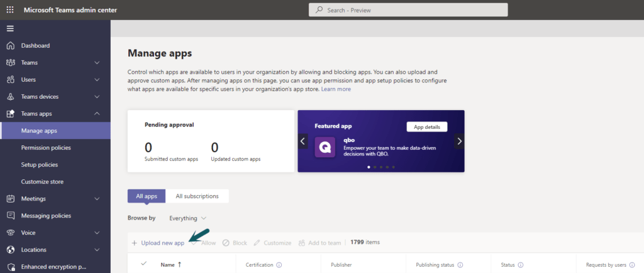Viewport: 644px width, 273px height.
Task: Click the Block circle icon in toolbar
Action: click(226, 243)
